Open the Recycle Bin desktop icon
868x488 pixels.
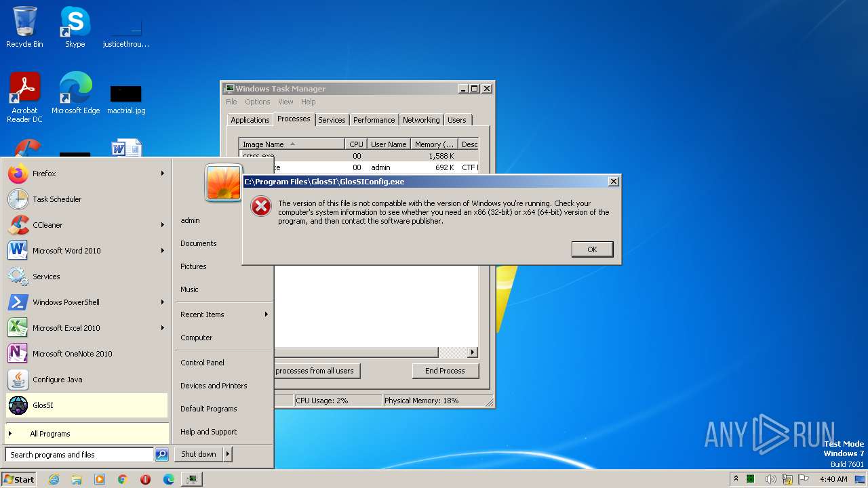tap(24, 27)
